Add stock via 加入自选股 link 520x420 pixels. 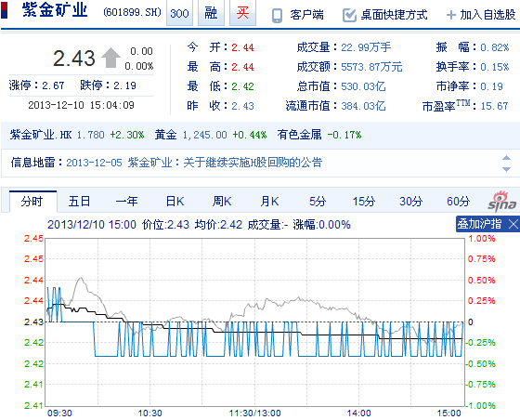(x=487, y=15)
